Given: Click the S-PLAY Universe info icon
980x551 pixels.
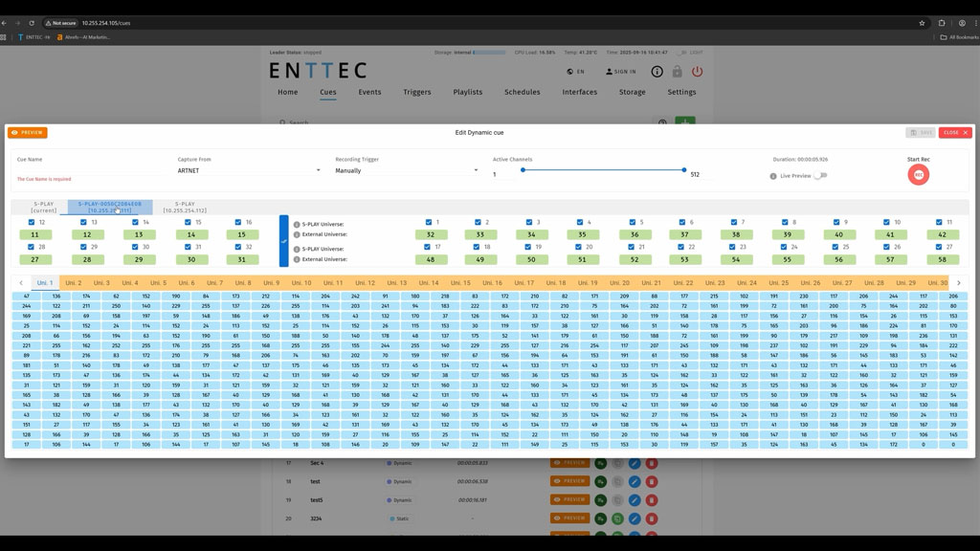Looking at the screenshot, I should coord(297,225).
